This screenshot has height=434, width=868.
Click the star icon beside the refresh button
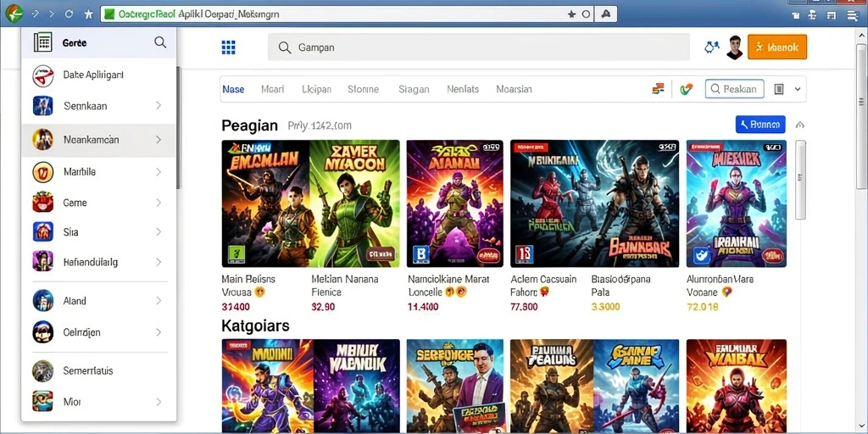pos(88,14)
